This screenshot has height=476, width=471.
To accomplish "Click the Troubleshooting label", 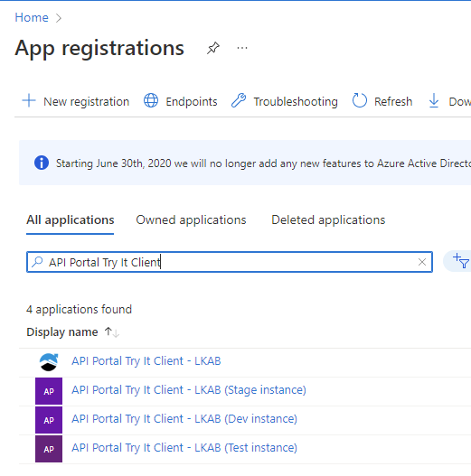I will point(296,102).
